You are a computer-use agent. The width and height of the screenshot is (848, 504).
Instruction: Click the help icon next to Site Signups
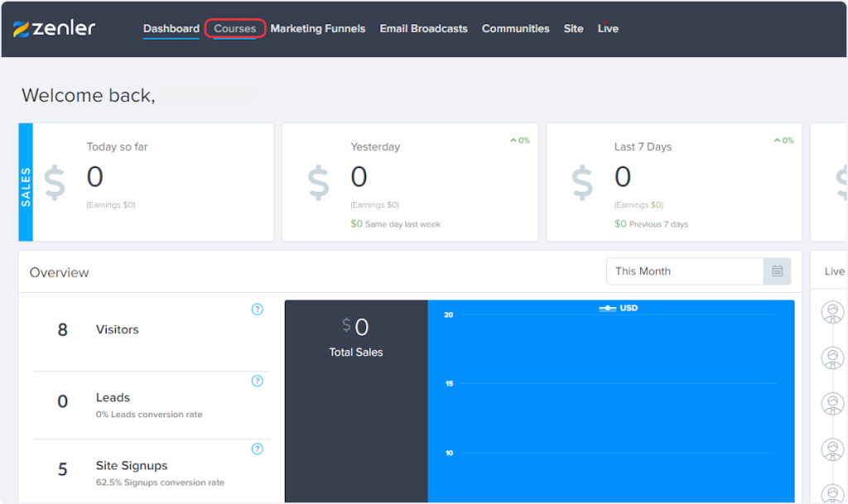pos(257,449)
